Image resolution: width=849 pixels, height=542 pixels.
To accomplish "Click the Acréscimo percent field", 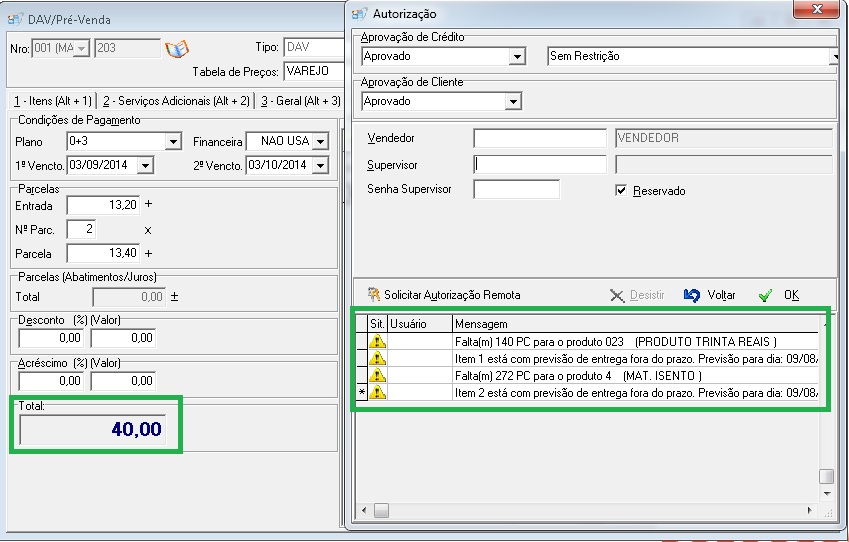I will (x=51, y=381).
